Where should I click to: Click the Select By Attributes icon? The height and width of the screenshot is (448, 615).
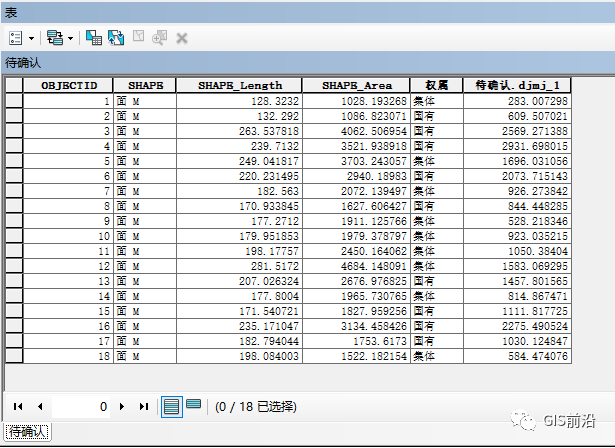[x=94, y=38]
